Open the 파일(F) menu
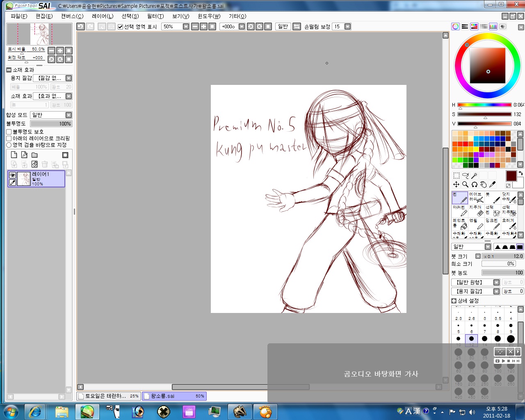This screenshot has height=420, width=525. pyautogui.click(x=19, y=16)
